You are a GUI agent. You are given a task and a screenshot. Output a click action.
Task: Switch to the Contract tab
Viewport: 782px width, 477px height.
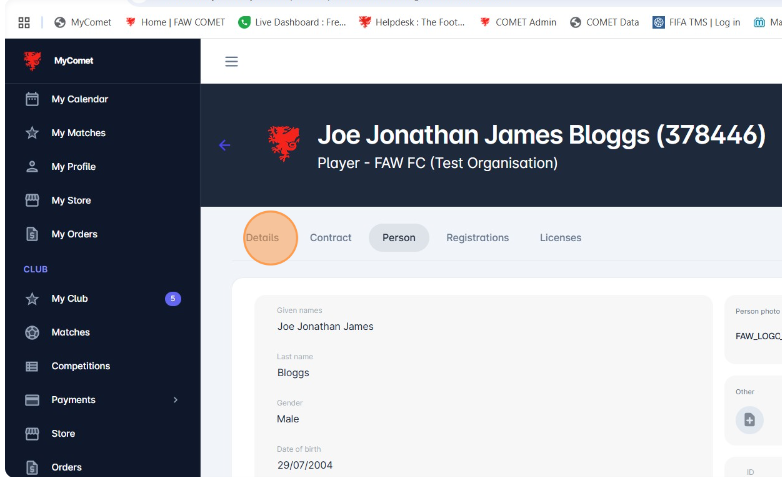tap(331, 238)
